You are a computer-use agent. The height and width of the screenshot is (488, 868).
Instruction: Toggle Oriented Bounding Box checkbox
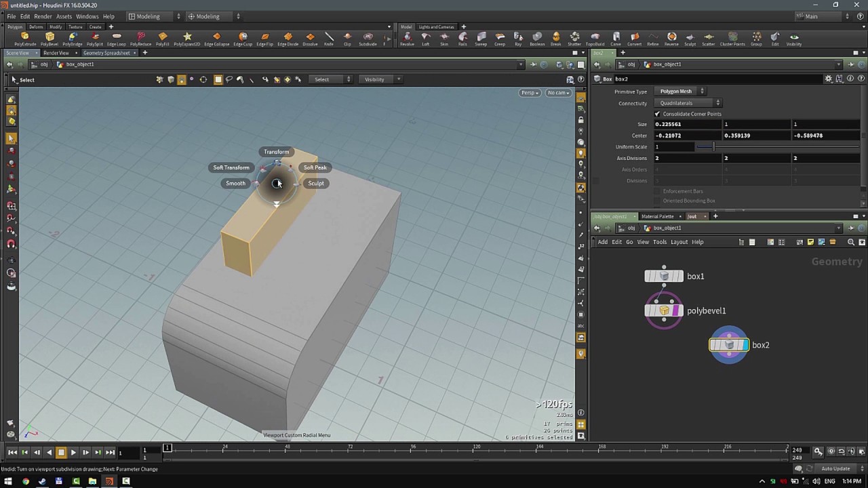pos(657,201)
